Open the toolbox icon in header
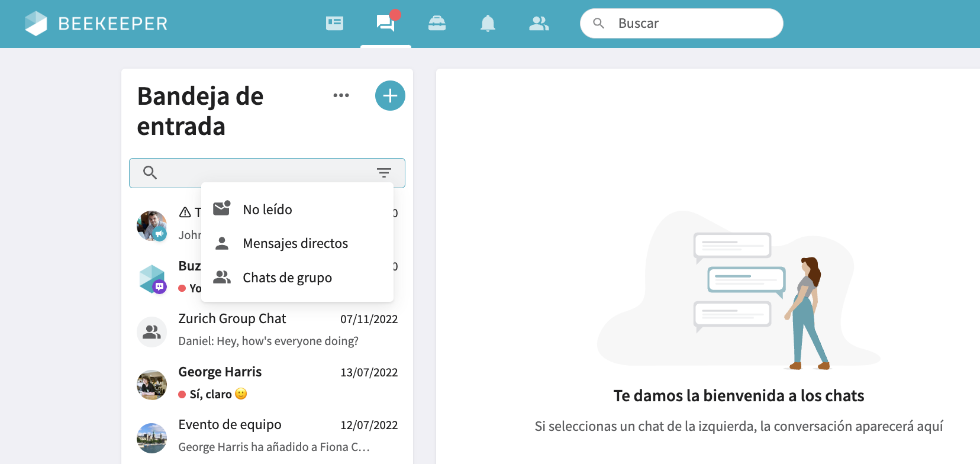 437,23
